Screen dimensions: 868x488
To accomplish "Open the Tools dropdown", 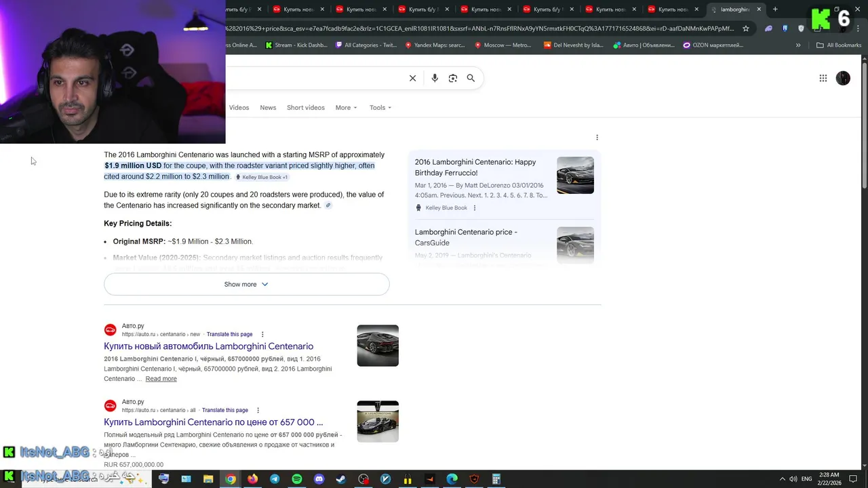I will point(380,108).
